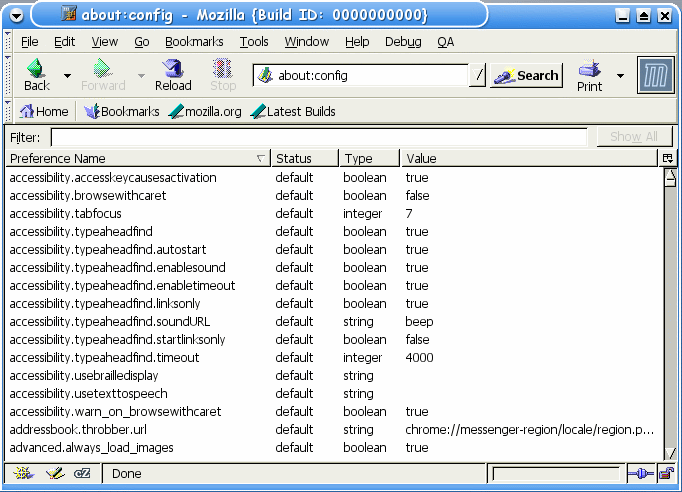The height and width of the screenshot is (492, 682).
Task: Click the Filter text field
Action: pyautogui.click(x=319, y=137)
